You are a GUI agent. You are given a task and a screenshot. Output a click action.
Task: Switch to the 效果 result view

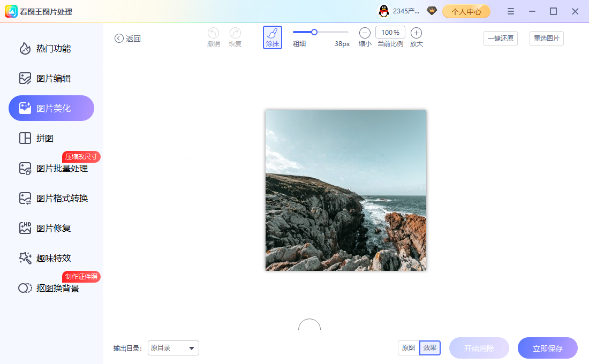(x=430, y=348)
